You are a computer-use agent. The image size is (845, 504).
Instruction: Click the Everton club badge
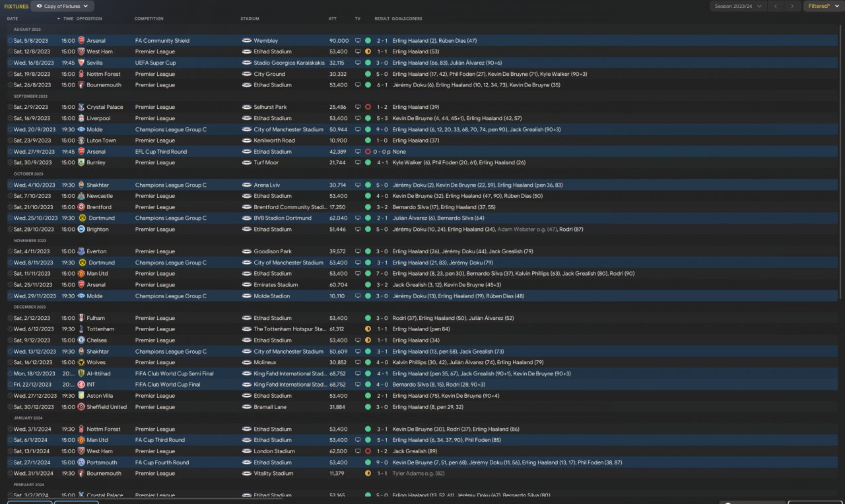(x=81, y=251)
